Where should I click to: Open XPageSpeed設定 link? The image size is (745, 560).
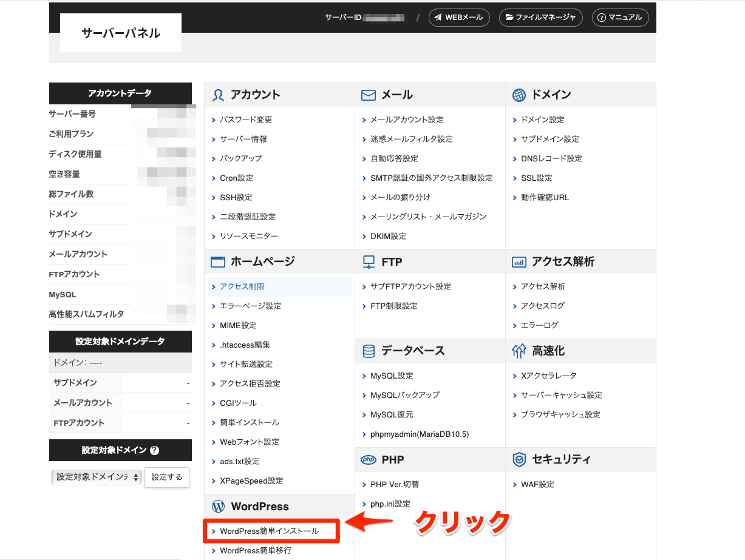click(251, 481)
